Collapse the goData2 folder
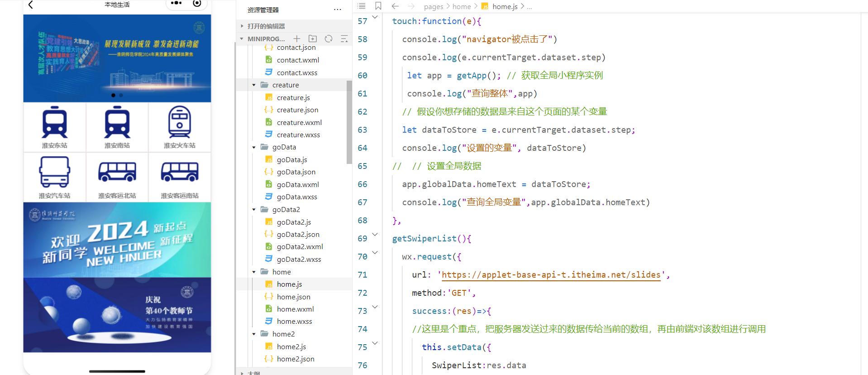 (x=254, y=210)
